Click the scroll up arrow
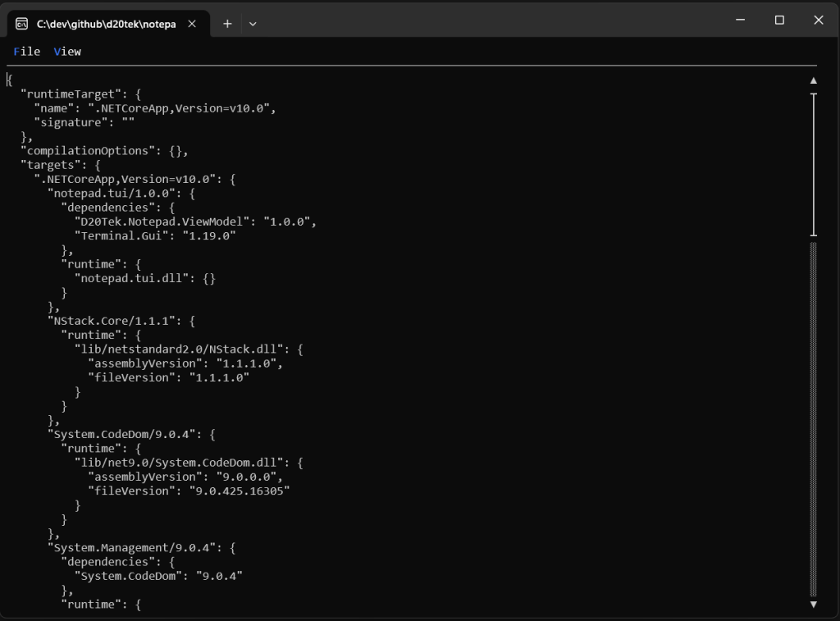Screen dimensions: 840x621 coord(813,80)
